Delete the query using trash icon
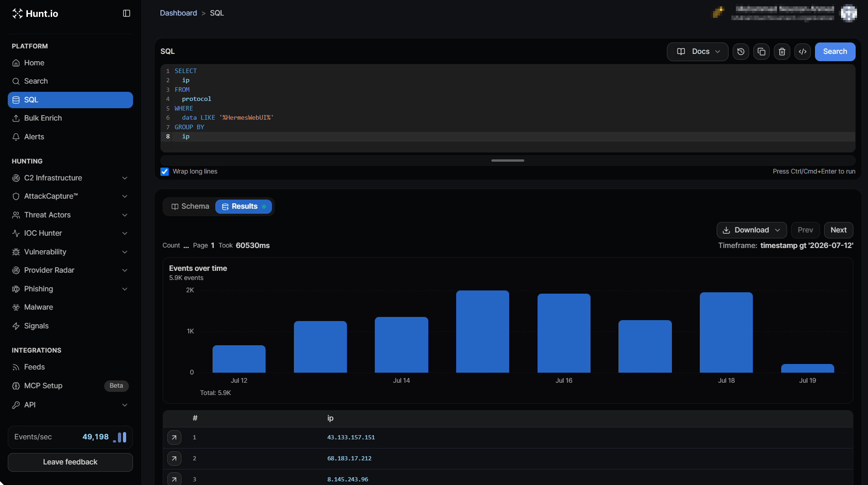868x485 pixels. (x=782, y=52)
